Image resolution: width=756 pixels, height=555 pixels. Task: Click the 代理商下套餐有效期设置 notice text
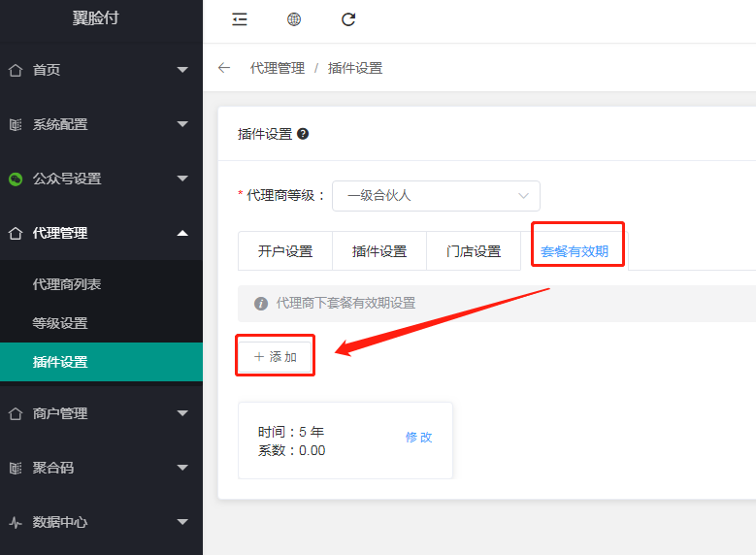(x=345, y=304)
